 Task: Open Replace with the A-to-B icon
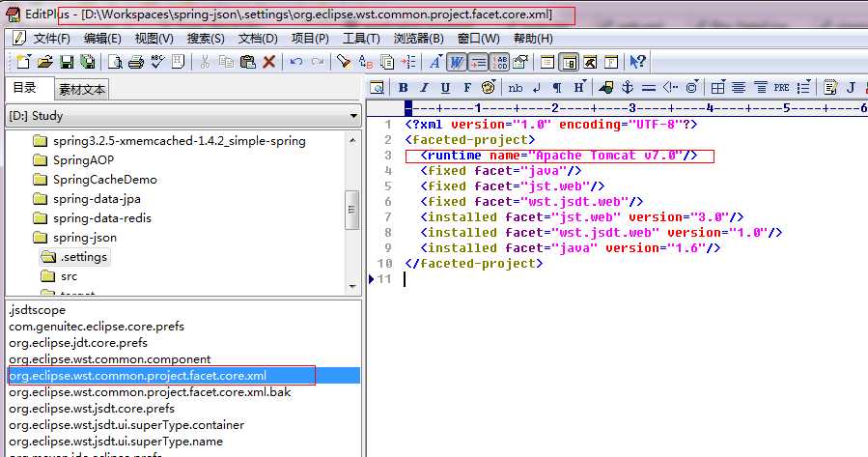pos(366,62)
